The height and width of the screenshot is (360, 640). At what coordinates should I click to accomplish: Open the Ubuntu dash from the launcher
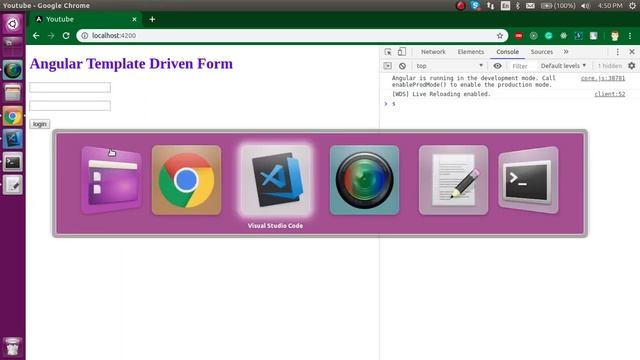pyautogui.click(x=13, y=24)
